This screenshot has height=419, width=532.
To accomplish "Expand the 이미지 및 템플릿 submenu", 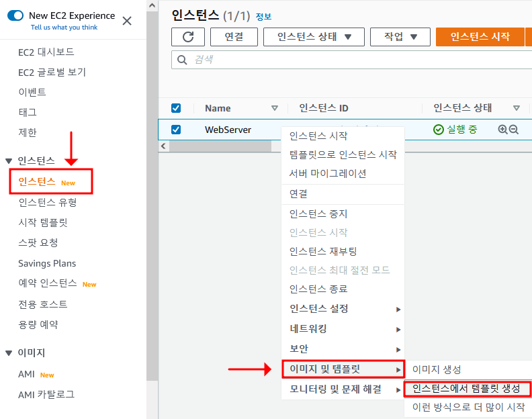I will tap(343, 369).
